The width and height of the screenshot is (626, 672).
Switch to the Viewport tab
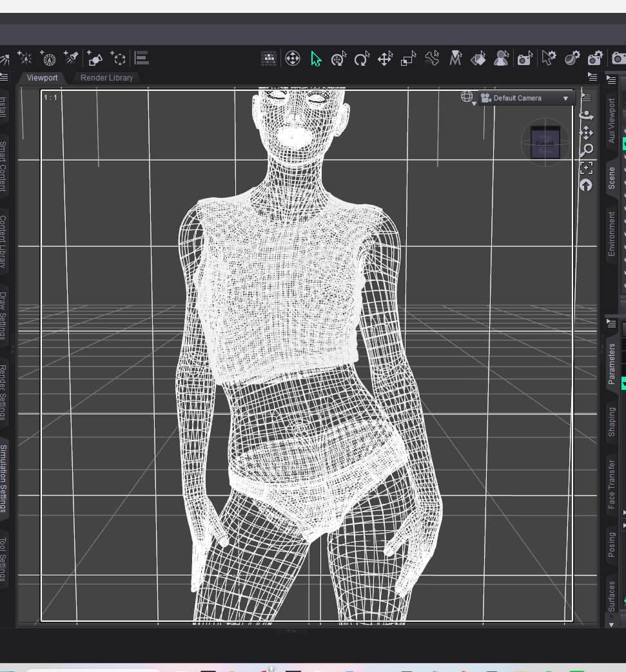pyautogui.click(x=42, y=78)
